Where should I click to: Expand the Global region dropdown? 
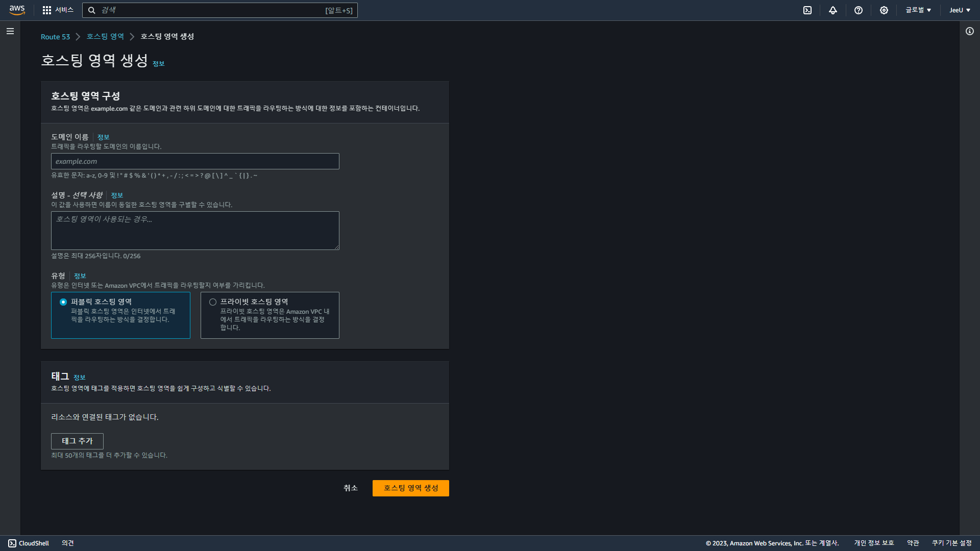918,10
